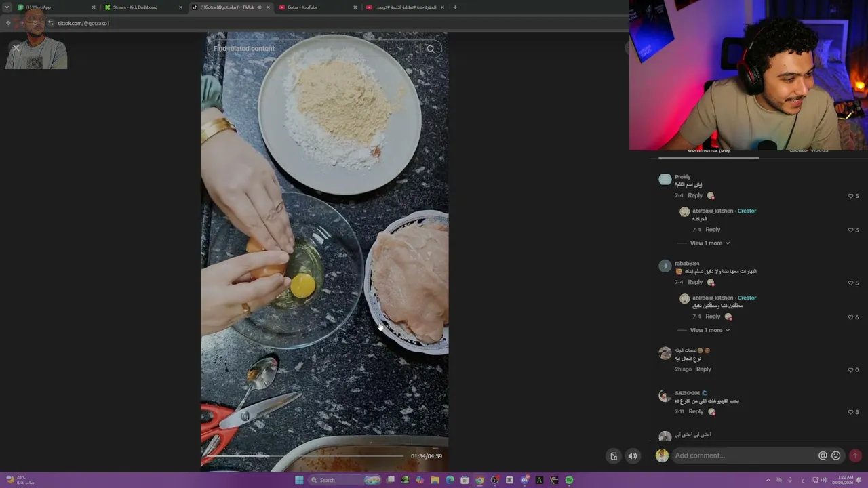Open Microsoft Edge from the taskbar

pyautogui.click(x=450, y=480)
